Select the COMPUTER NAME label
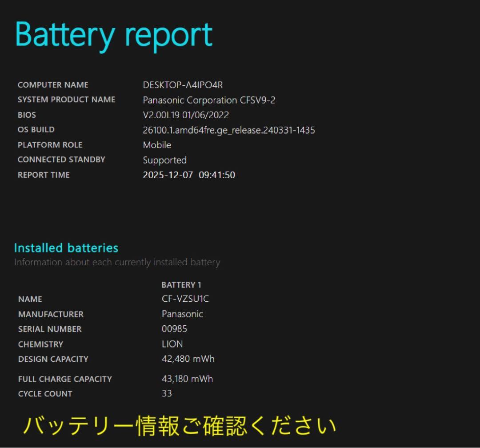The height and width of the screenshot is (448, 480). (52, 85)
